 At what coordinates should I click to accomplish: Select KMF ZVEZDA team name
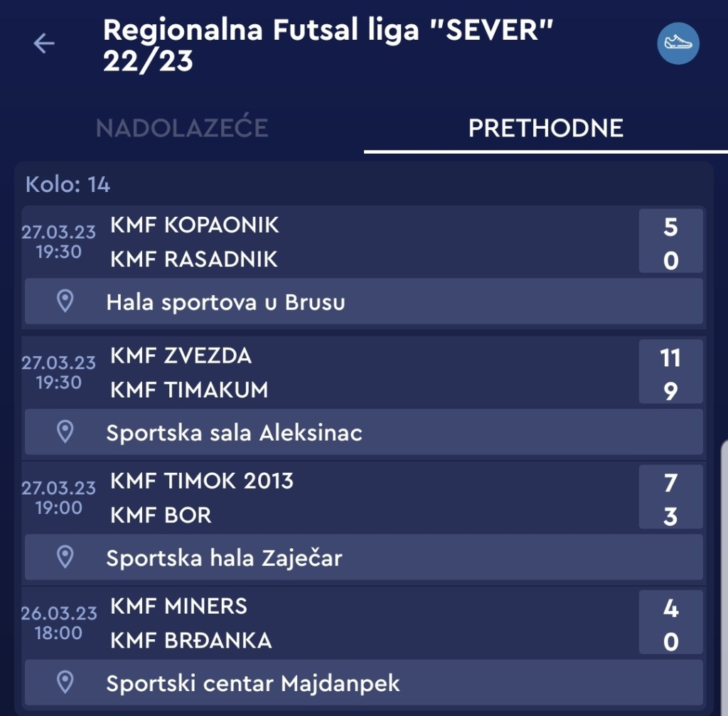(181, 356)
